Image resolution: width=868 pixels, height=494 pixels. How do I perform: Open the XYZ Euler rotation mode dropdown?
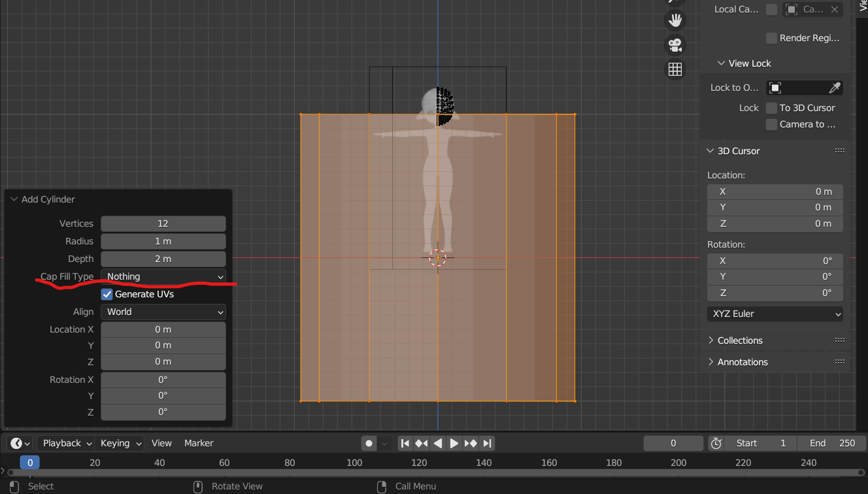pyautogui.click(x=775, y=314)
